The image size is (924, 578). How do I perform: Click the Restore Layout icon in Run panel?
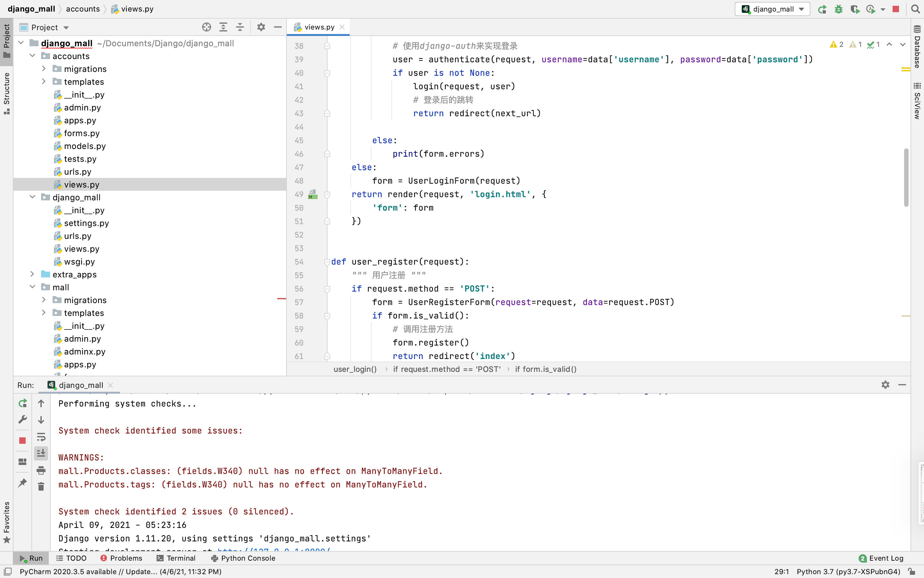click(x=22, y=462)
